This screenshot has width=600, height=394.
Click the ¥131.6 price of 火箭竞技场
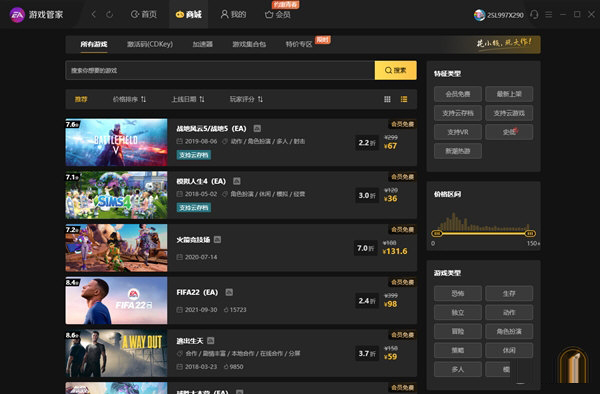coord(395,252)
